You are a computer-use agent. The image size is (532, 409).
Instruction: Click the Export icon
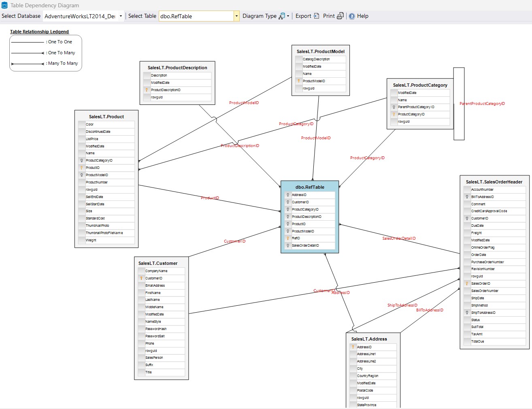[316, 16]
